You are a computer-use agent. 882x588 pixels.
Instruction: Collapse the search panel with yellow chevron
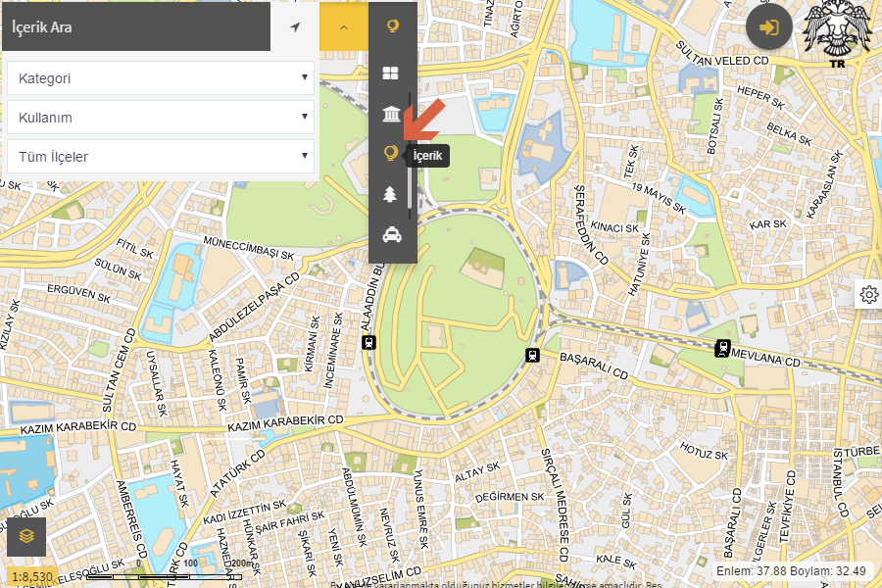[x=344, y=27]
